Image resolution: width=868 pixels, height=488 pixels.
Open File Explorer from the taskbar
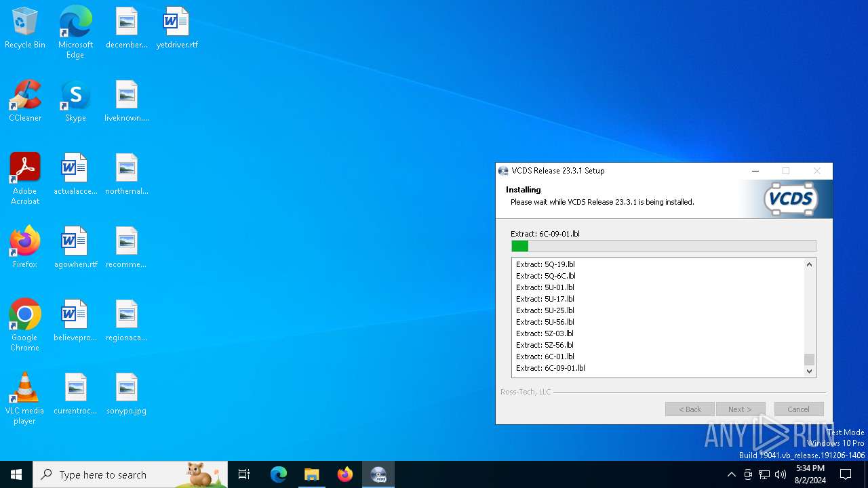point(312,474)
